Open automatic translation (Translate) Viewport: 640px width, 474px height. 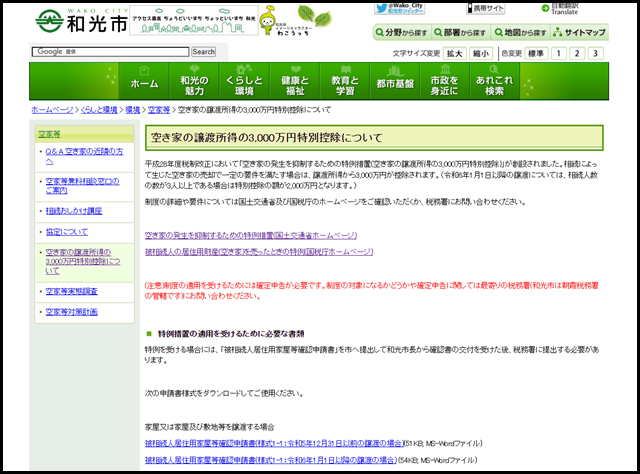560,9
